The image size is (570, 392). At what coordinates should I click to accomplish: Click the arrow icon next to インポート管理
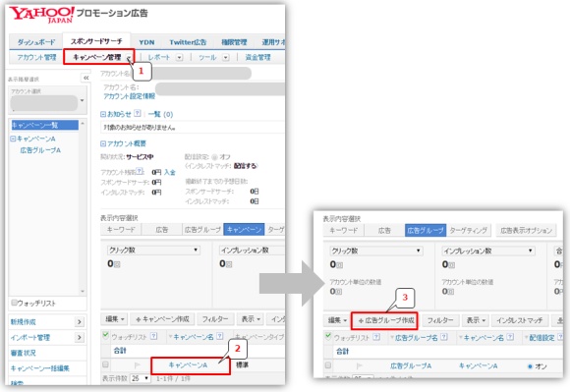80,338
